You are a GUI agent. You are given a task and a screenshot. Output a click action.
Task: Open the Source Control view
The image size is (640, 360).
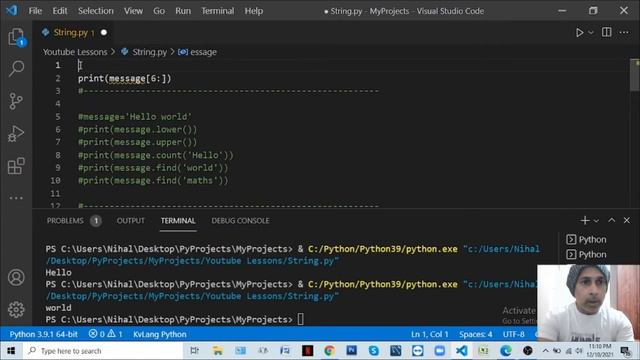coord(16,101)
